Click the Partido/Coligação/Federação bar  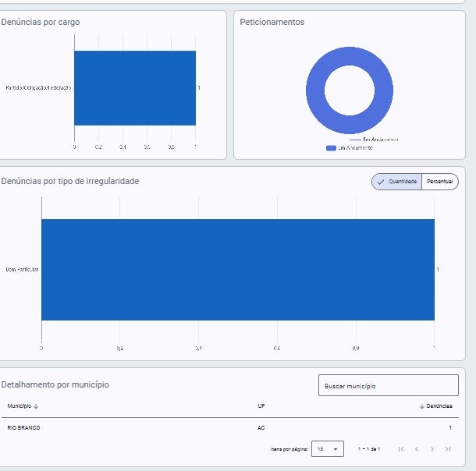click(x=135, y=88)
